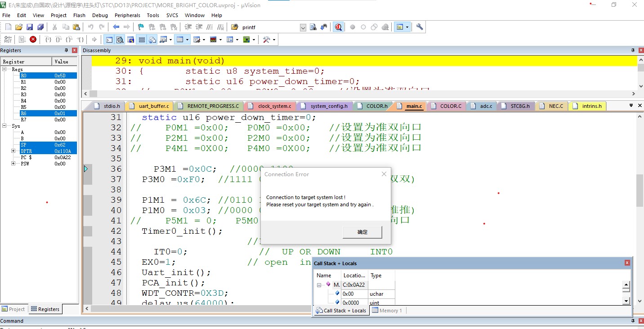Viewport: 644px width, 329px height.
Task: Click the Indent selected lines icon
Action: 188,27
